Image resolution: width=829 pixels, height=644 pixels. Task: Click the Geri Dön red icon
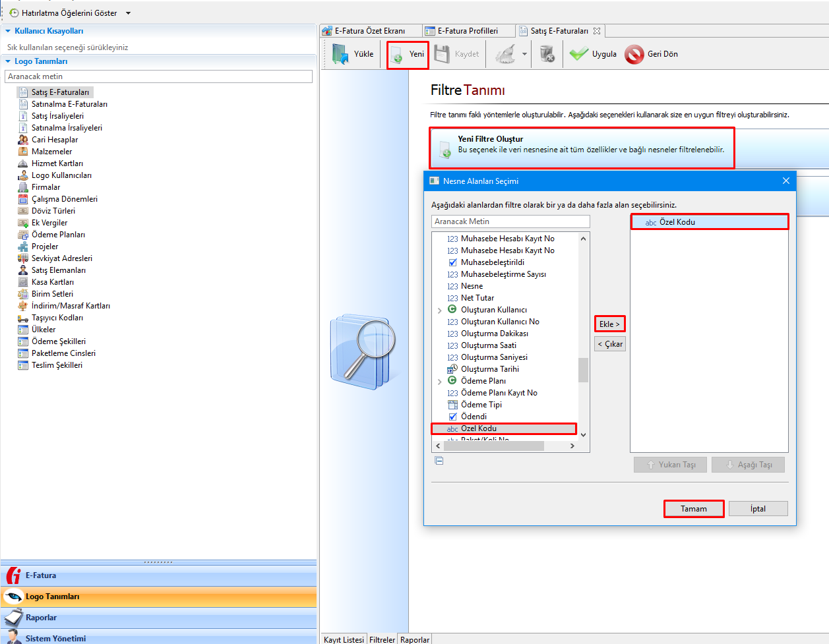(x=634, y=54)
